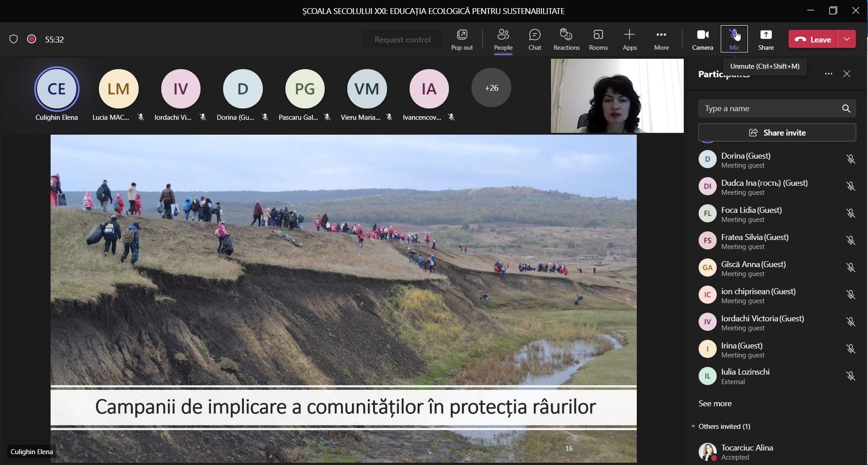Open More actions in toolbar
The width and height of the screenshot is (868, 465).
pos(661,39)
